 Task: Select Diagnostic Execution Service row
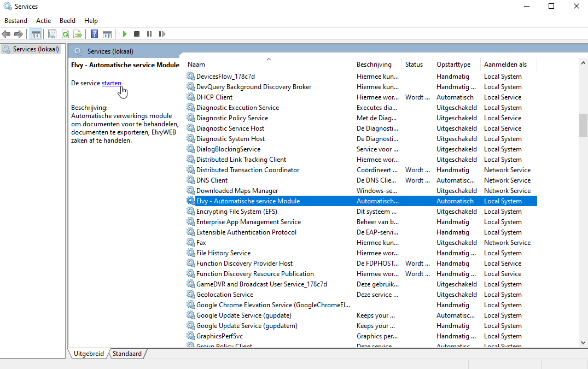point(362,108)
